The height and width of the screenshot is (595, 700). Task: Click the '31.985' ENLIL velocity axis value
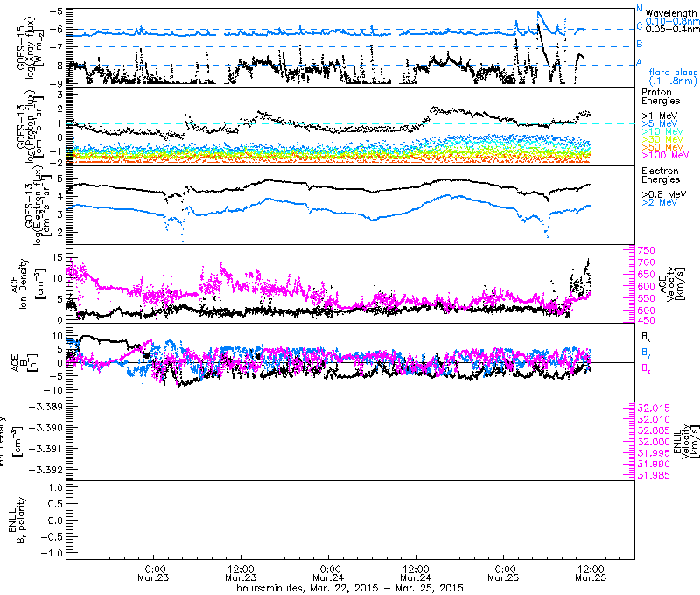[654, 475]
